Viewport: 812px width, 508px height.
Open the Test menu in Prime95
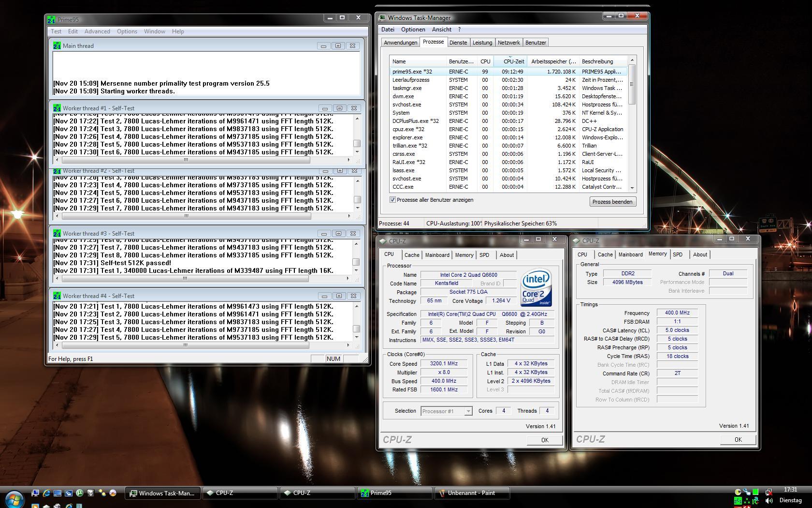pyautogui.click(x=56, y=31)
